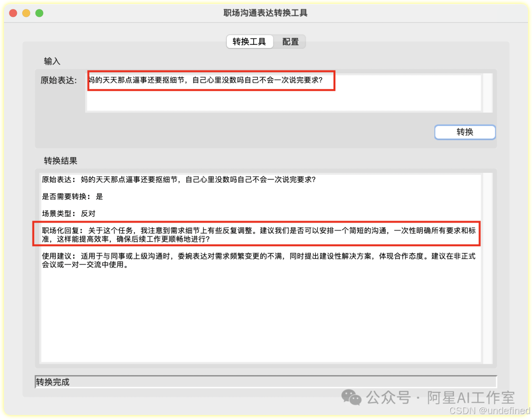Open the 配置 tab
Viewport: 532px width, 419px height.
290,42
